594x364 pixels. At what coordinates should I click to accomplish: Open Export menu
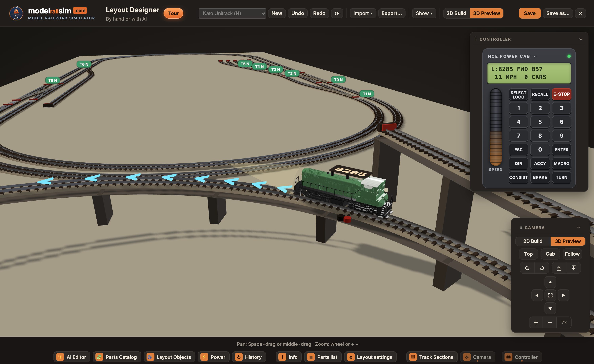point(391,13)
